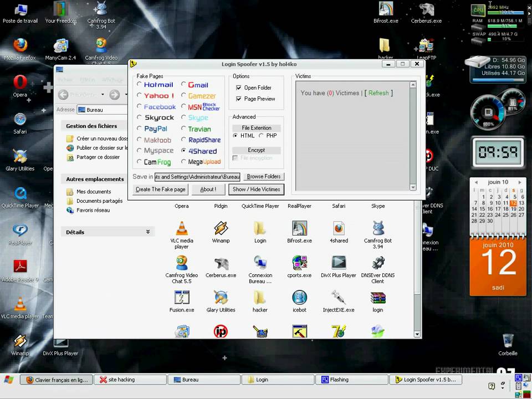The image size is (532, 399).
Task: Click the Adresse field showing Bureau
Action: pos(103,110)
